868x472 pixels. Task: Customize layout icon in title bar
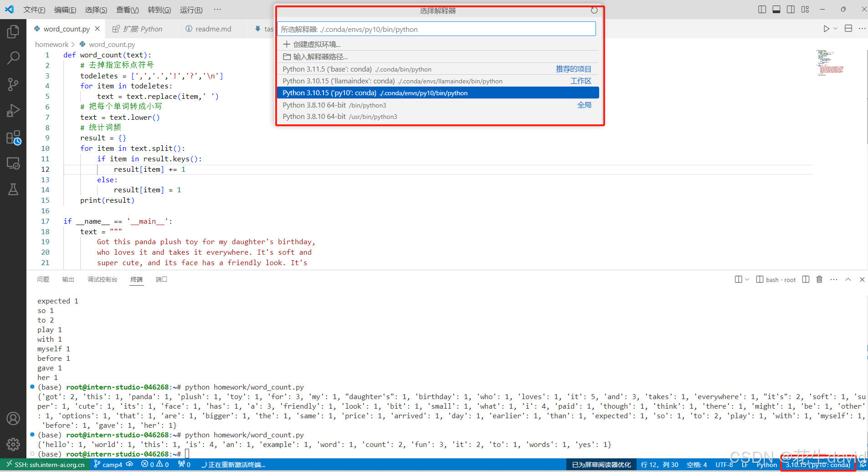coord(805,10)
